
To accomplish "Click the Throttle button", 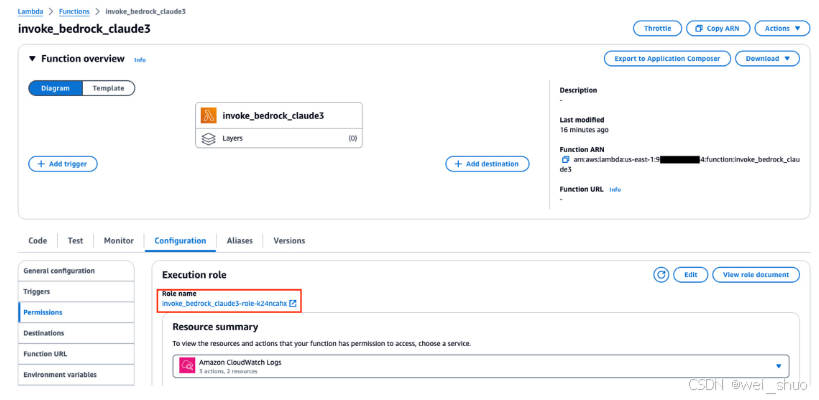I will click(x=658, y=29).
